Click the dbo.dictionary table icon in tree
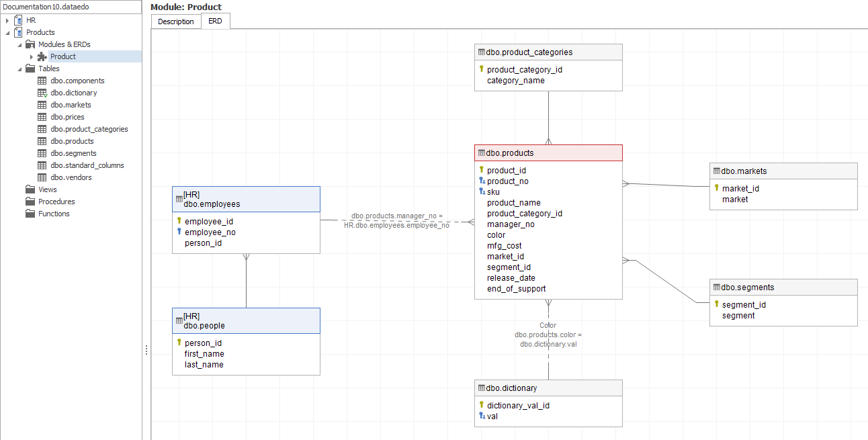 [x=42, y=93]
